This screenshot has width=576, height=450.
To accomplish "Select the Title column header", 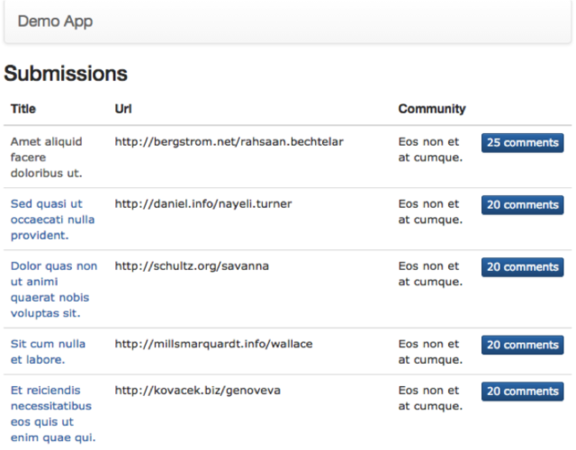I will 23,109.
